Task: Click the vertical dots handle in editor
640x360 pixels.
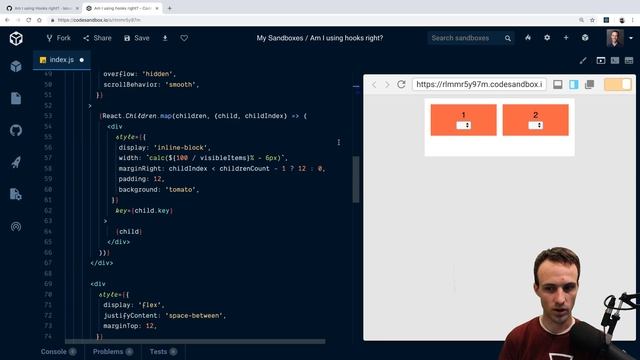Action: (339, 142)
